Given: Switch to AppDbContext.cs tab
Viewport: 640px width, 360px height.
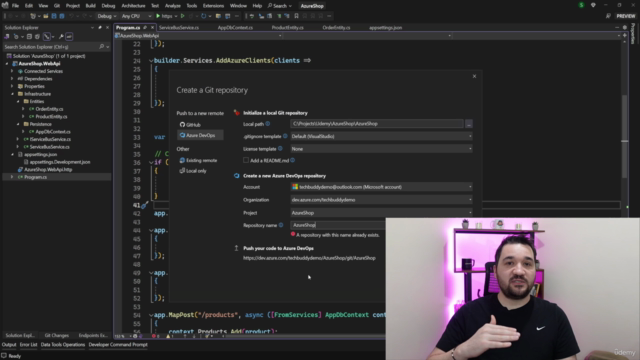Looking at the screenshot, I should (x=235, y=28).
